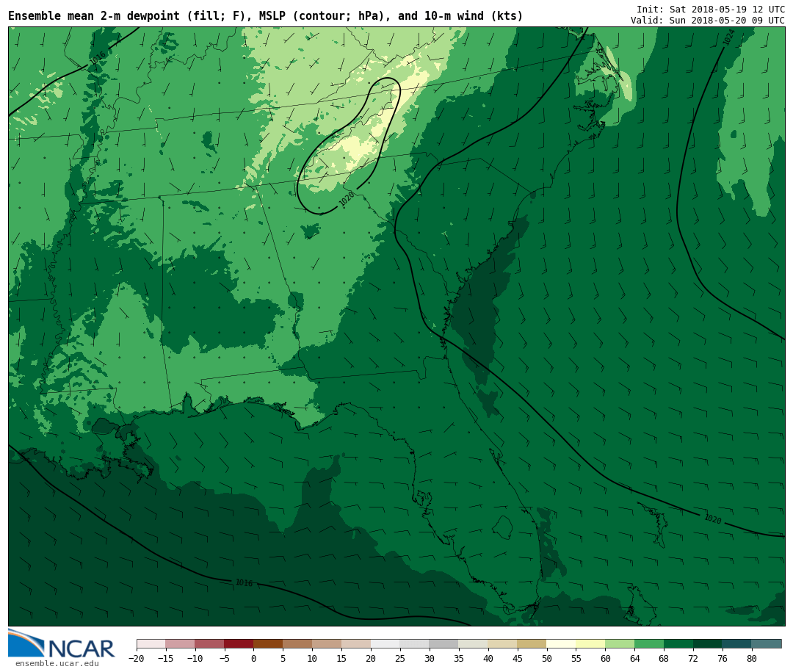Pick the gray 30 to 35 legend swatch
793x672 pixels.
click(x=444, y=644)
